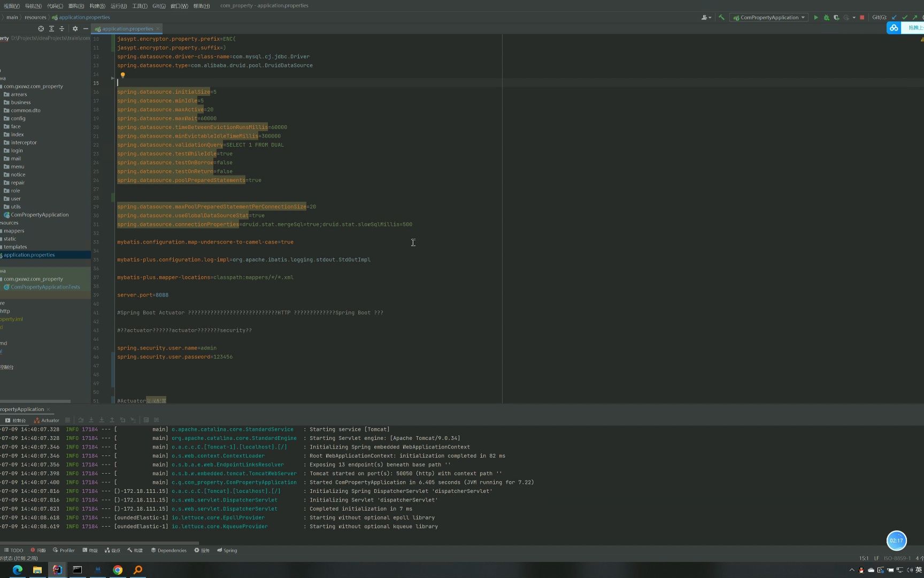
Task: Stop the running application with red square
Action: pyautogui.click(x=862, y=17)
